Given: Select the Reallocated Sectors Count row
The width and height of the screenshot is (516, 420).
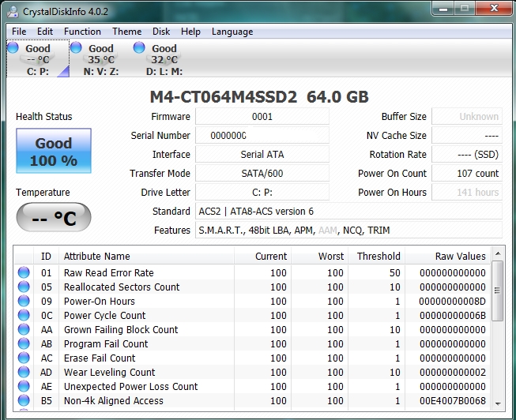Looking at the screenshot, I should [252, 287].
